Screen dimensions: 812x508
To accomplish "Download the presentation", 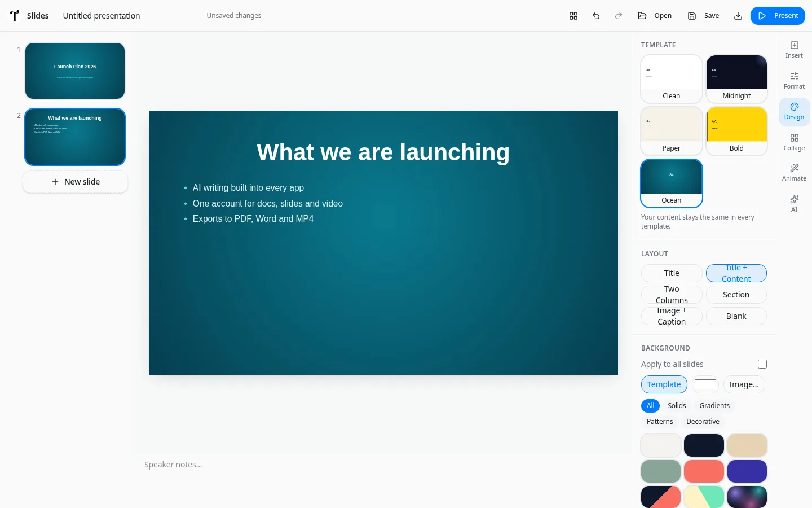I will click(738, 16).
